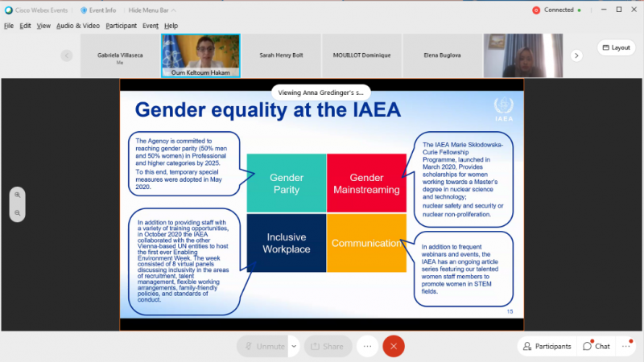644x362 pixels.
Task: Click slide number 15
Action: (510, 311)
